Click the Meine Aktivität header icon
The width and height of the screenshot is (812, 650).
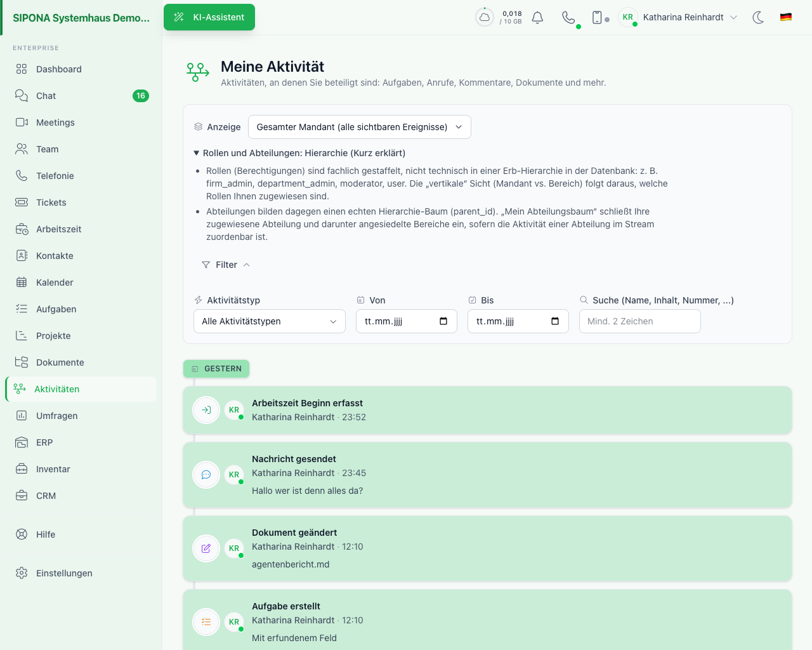click(x=197, y=72)
